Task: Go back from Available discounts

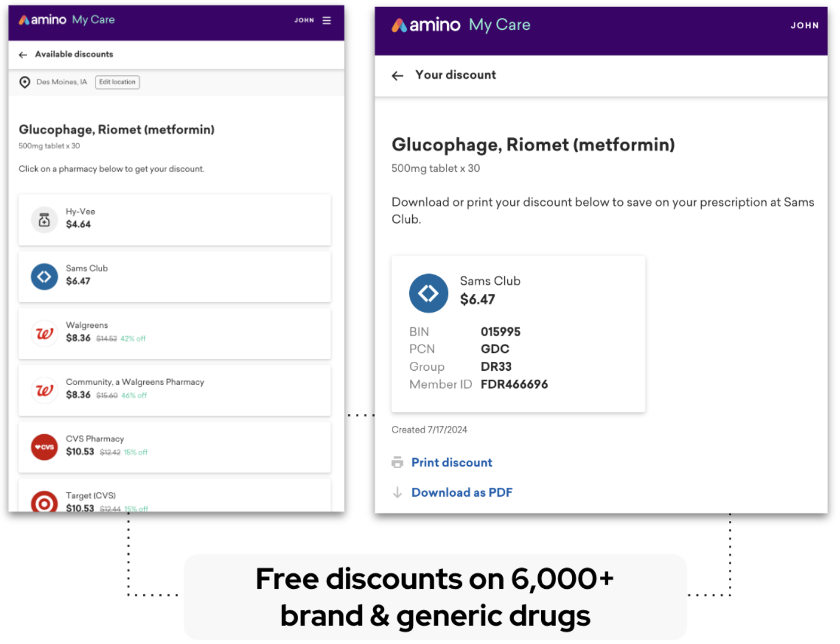Action: [x=23, y=55]
